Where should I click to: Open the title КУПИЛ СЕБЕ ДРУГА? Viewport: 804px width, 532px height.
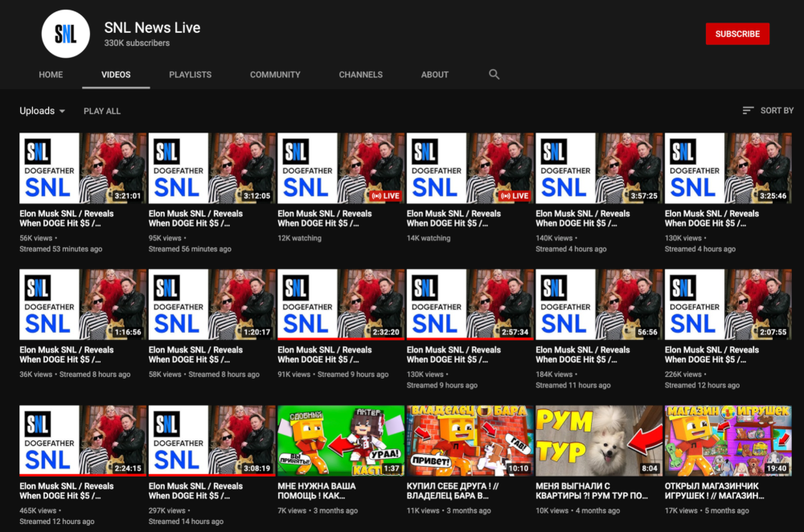click(453, 491)
